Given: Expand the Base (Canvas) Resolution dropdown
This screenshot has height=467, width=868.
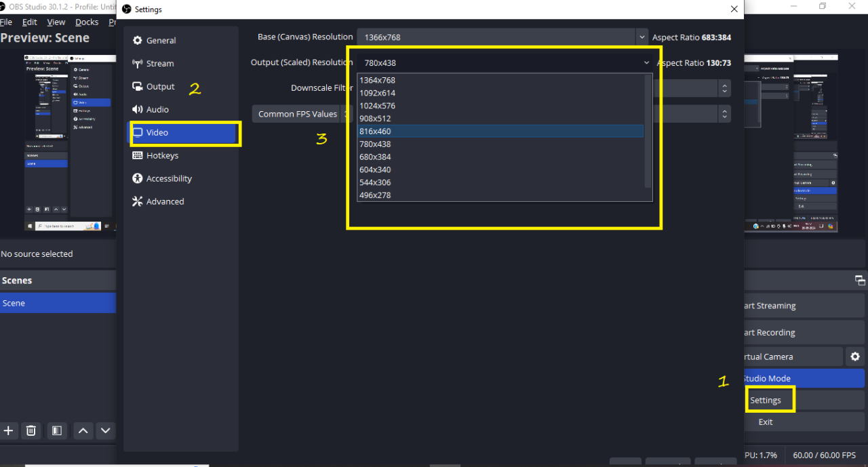Looking at the screenshot, I should (x=642, y=37).
